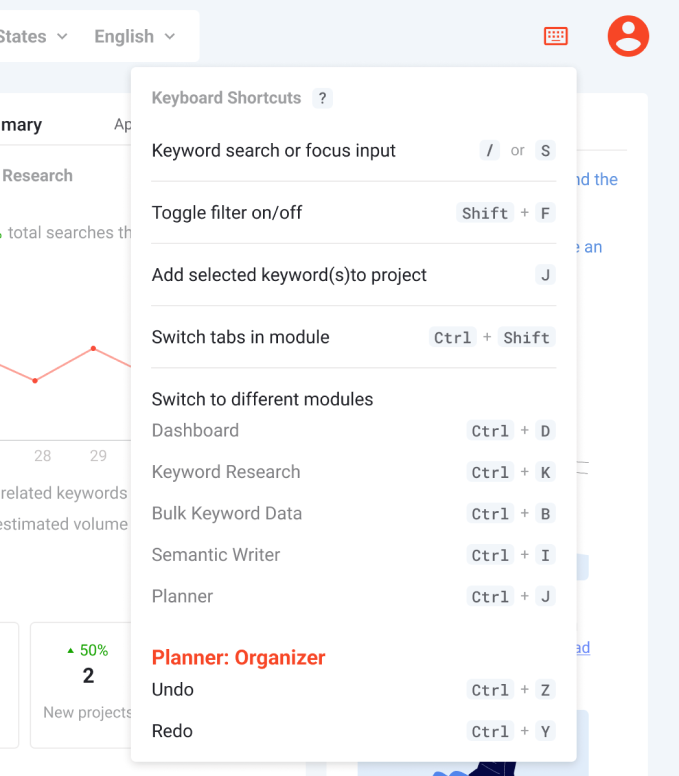The height and width of the screenshot is (776, 679).
Task: Click the Shift key in filter shortcut
Action: point(485,213)
